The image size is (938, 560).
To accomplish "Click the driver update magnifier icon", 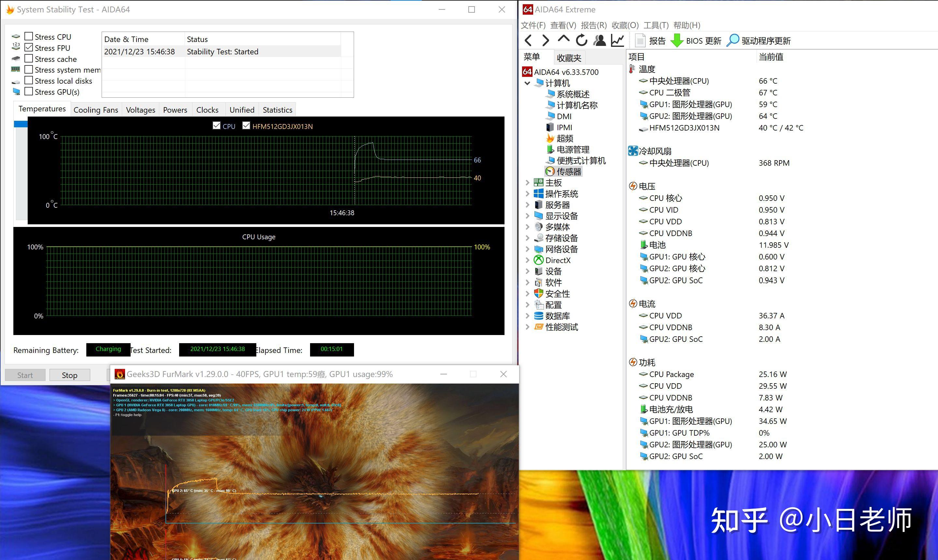I will pos(733,40).
